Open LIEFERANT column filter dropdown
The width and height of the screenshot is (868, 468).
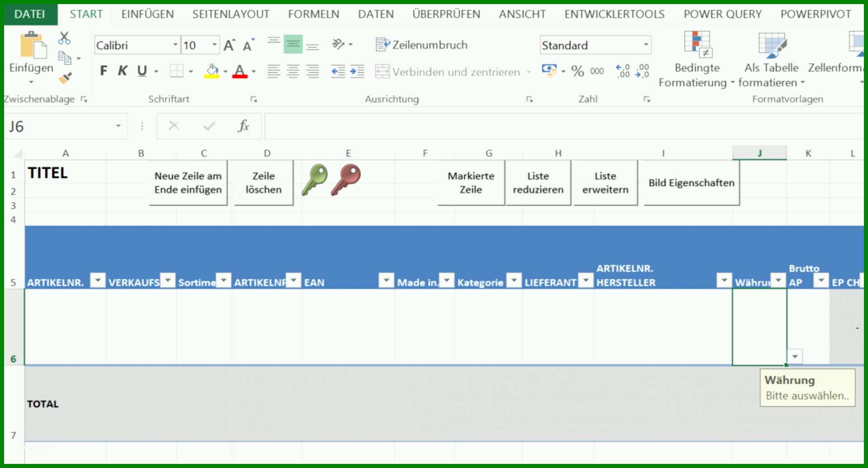[586, 281]
